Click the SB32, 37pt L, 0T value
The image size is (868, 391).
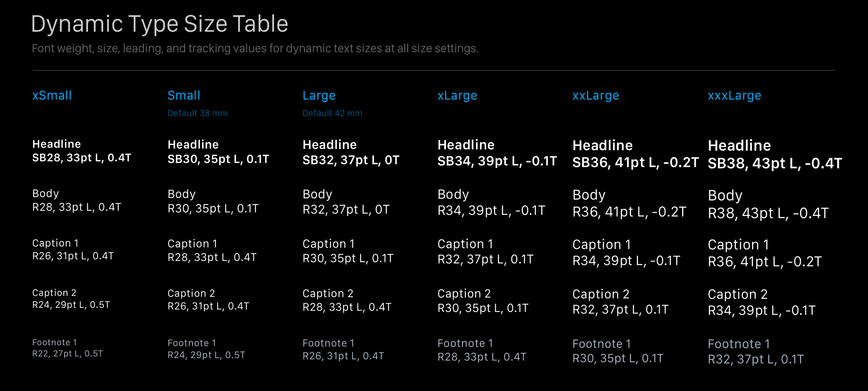coord(351,160)
